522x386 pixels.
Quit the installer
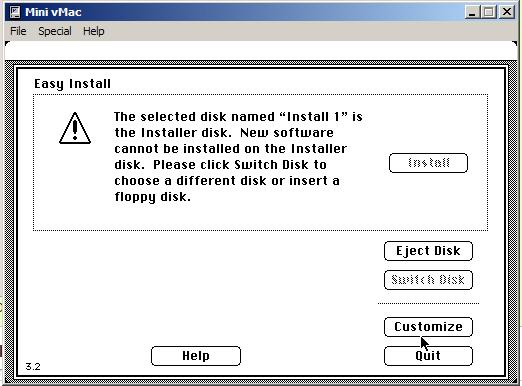point(428,356)
